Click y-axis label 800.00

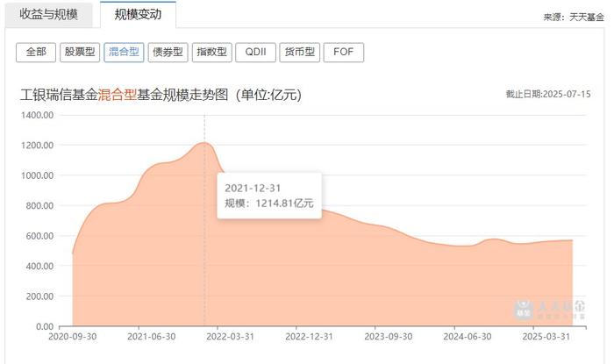(x=40, y=205)
